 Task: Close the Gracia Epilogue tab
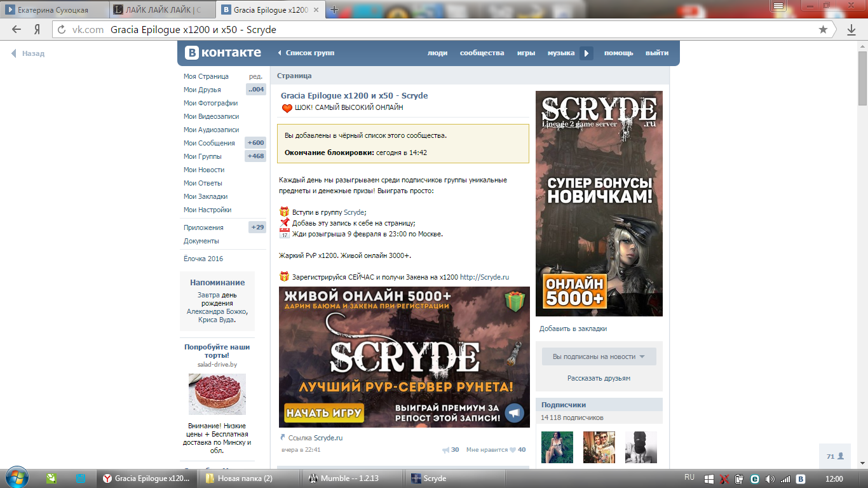[315, 10]
